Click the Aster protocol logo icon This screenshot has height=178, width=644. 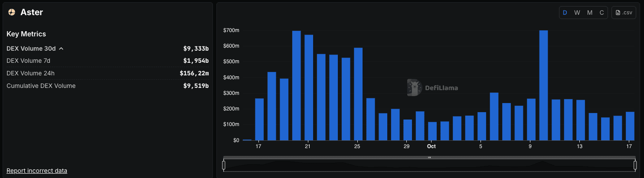(x=12, y=13)
